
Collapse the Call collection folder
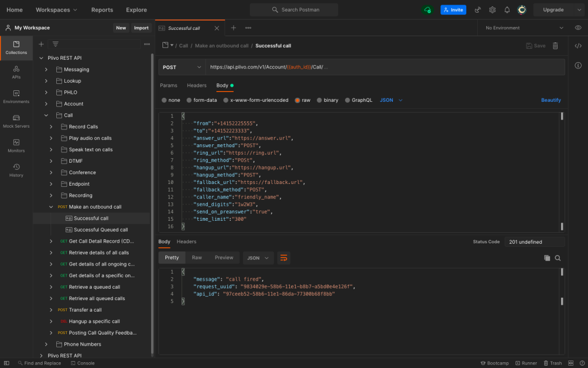47,114
